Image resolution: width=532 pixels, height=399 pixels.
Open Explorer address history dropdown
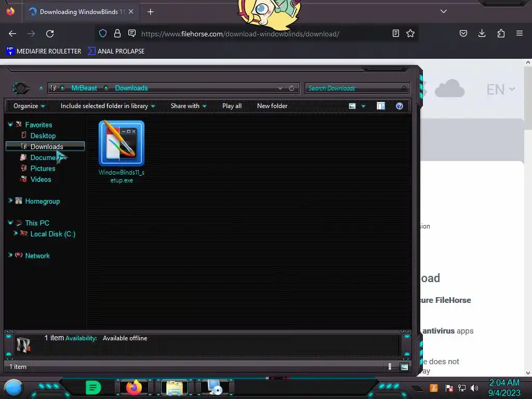280,88
